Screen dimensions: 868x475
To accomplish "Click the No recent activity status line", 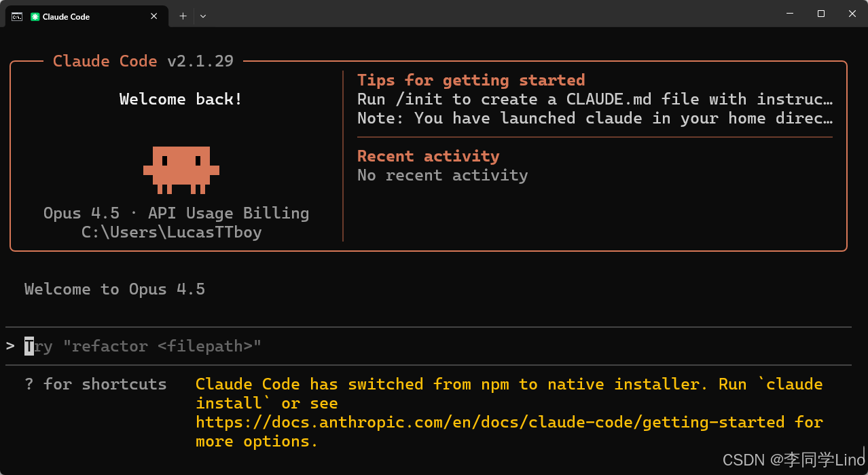I will (442, 175).
